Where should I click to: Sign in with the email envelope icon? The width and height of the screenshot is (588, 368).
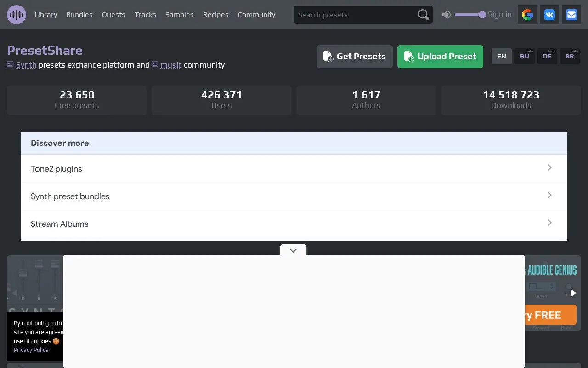571,15
